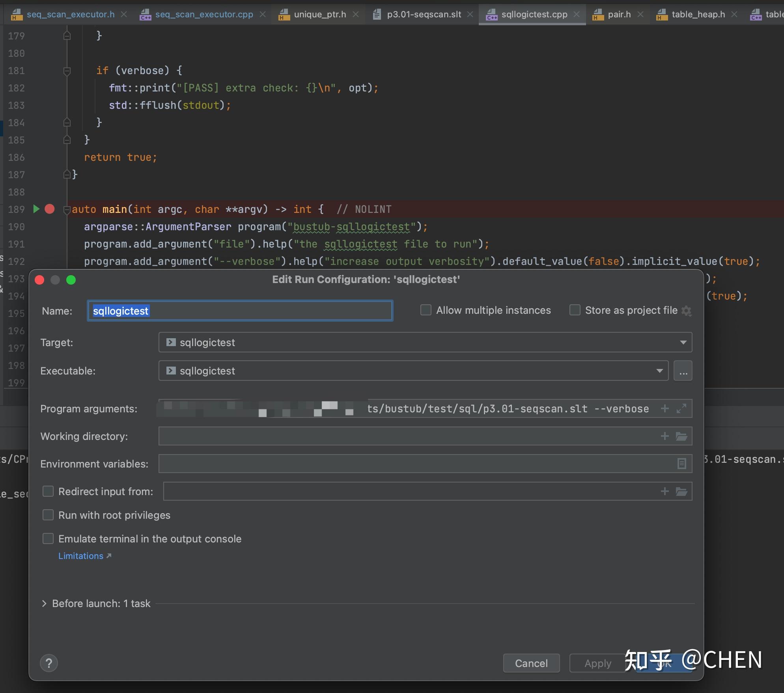The image size is (784, 693).
Task: Enable Run with root privileges
Action: click(48, 515)
